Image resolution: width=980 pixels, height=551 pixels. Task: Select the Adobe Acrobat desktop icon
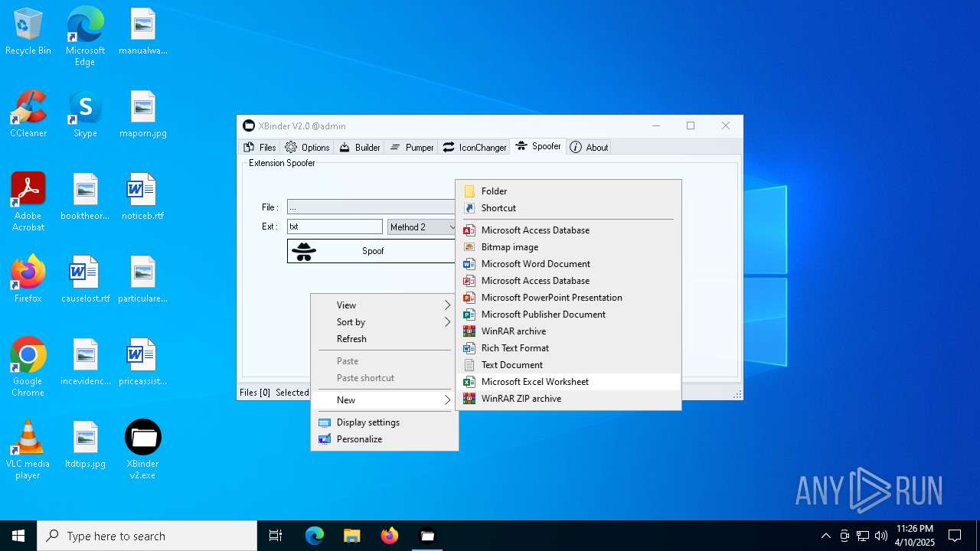28,202
